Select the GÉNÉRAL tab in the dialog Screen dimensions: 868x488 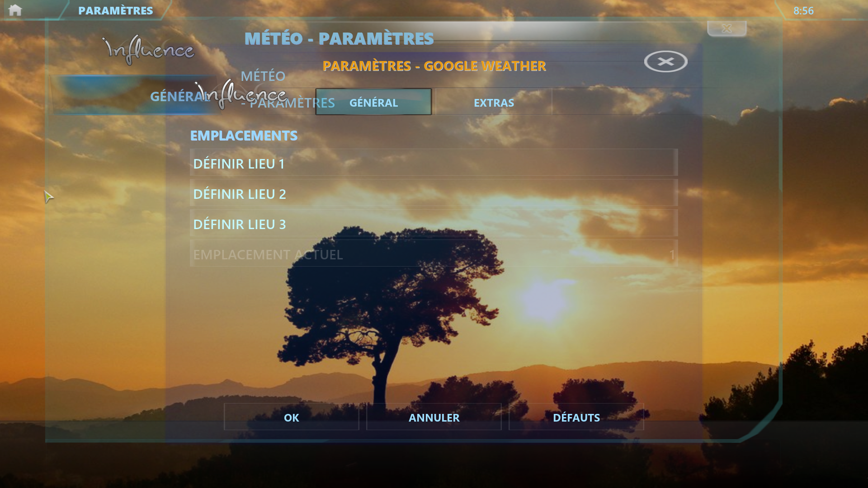pyautogui.click(x=373, y=103)
